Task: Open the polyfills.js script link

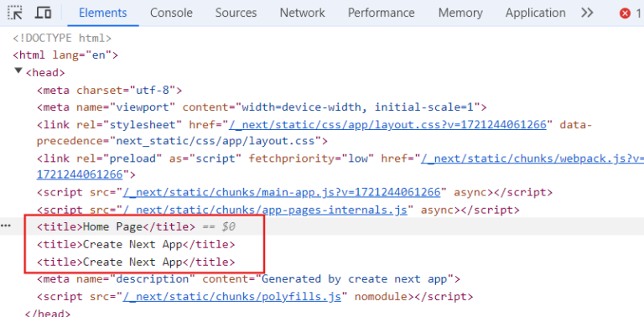Action: tap(231, 297)
